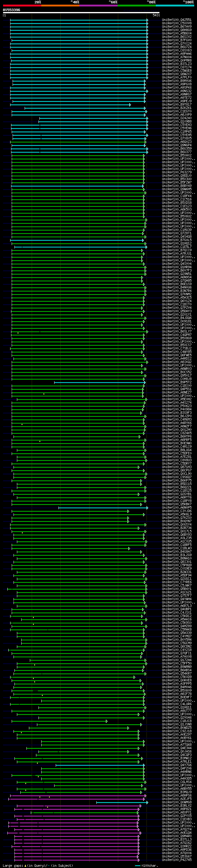Open hit UniRef100_Q8H8G9

pyautogui.click(x=176, y=30)
